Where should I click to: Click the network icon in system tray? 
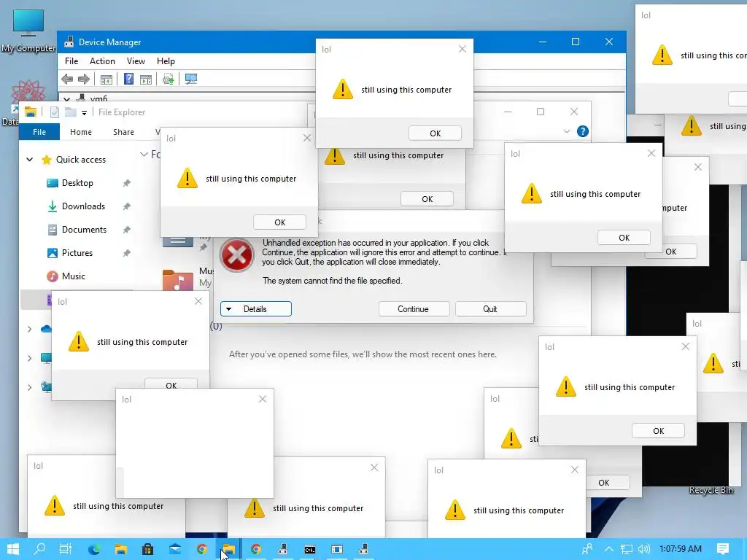(x=627, y=549)
